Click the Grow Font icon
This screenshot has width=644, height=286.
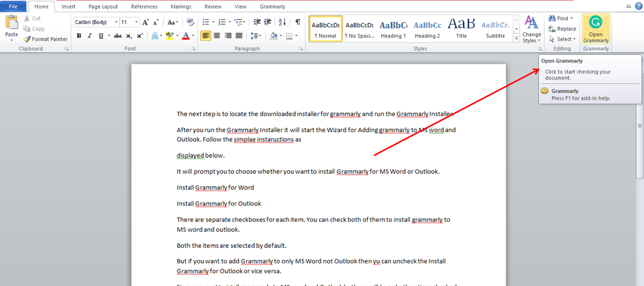coord(145,22)
